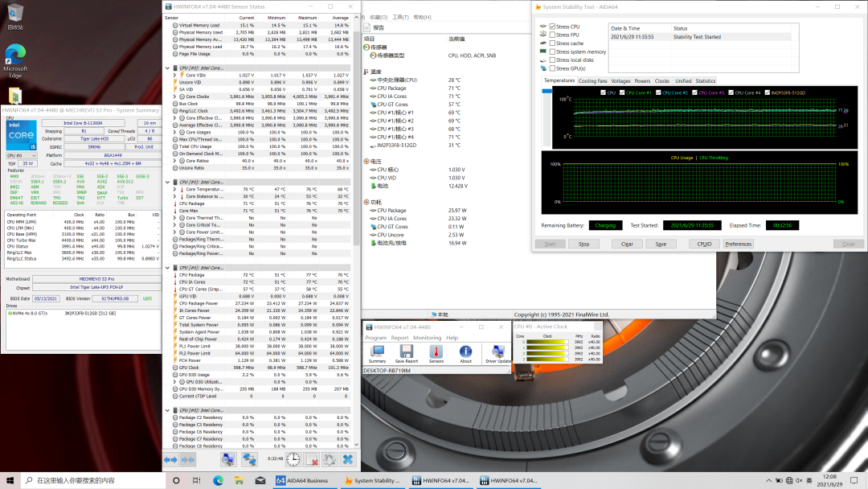
Task: Open the Monitoring menu in HWiNFO64
Action: [427, 338]
